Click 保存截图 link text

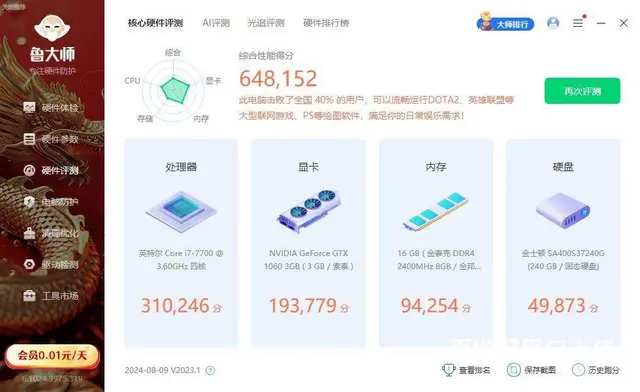pos(540,370)
